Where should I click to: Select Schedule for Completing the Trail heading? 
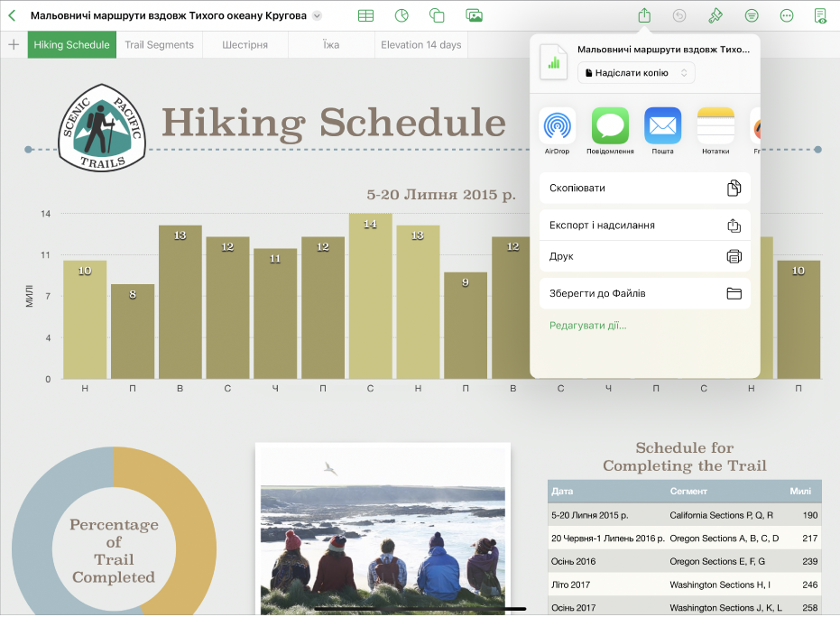click(684, 456)
